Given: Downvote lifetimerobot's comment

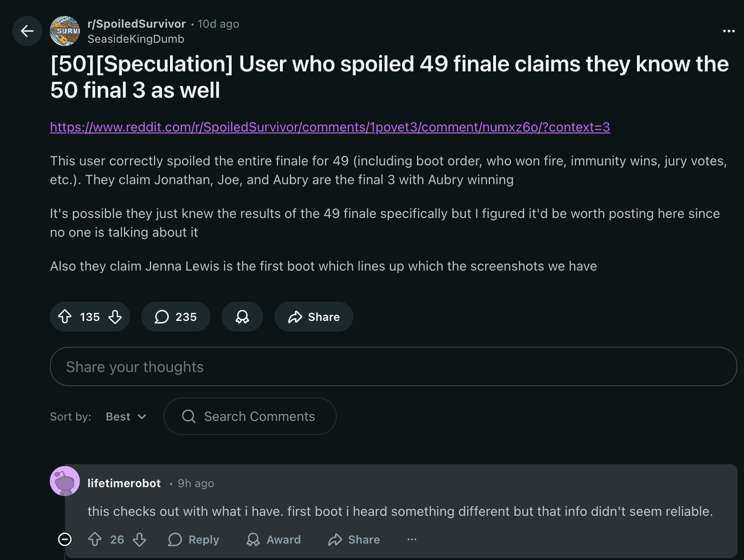Looking at the screenshot, I should click(139, 539).
